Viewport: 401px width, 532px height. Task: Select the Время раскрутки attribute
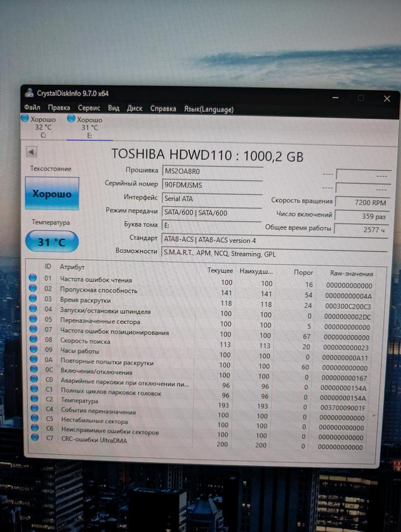(85, 301)
